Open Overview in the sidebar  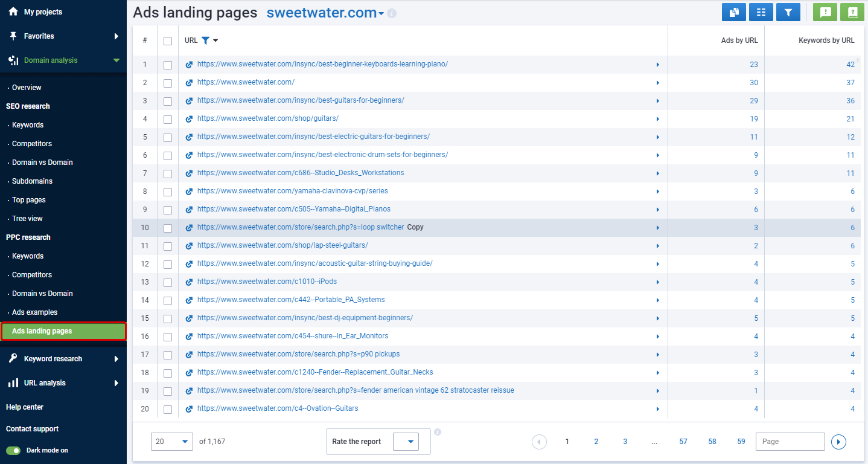click(27, 88)
